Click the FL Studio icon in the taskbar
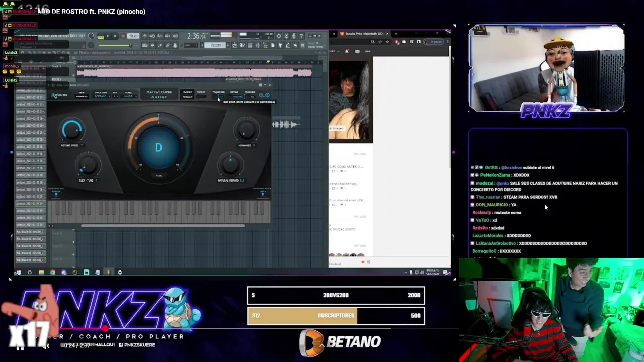644x362 pixels. coord(109,273)
